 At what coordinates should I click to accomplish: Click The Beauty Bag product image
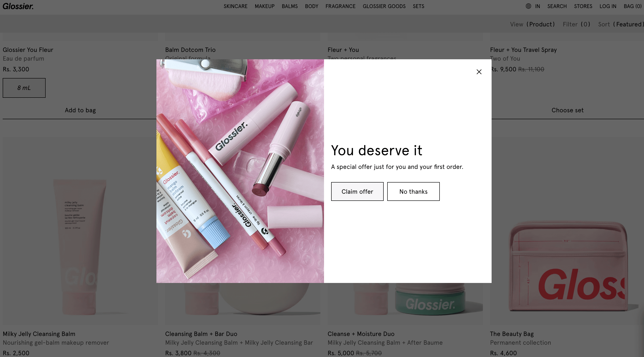(567, 231)
